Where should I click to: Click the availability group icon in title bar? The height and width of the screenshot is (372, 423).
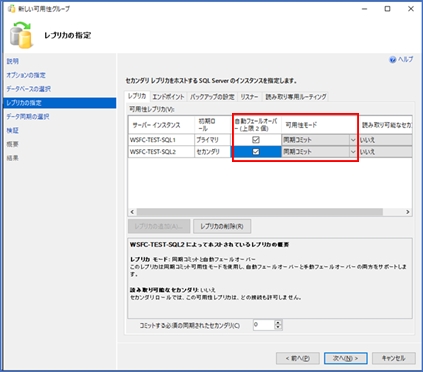11,9
